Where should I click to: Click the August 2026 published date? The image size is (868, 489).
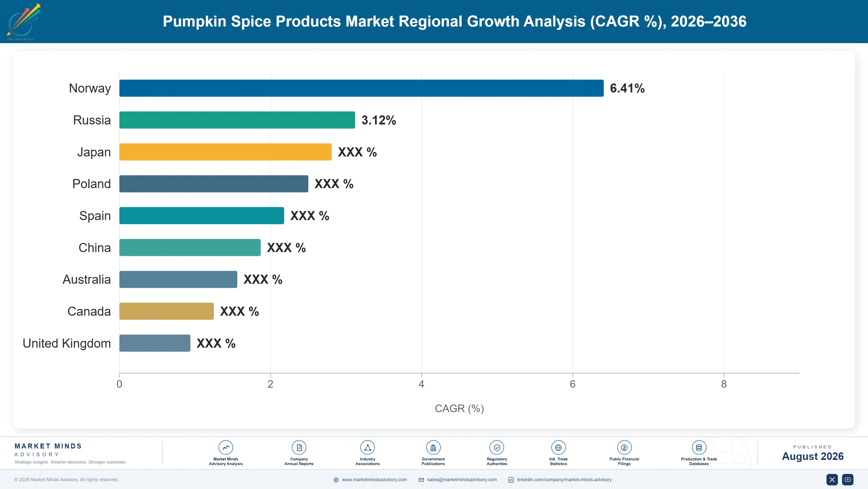[x=812, y=456]
